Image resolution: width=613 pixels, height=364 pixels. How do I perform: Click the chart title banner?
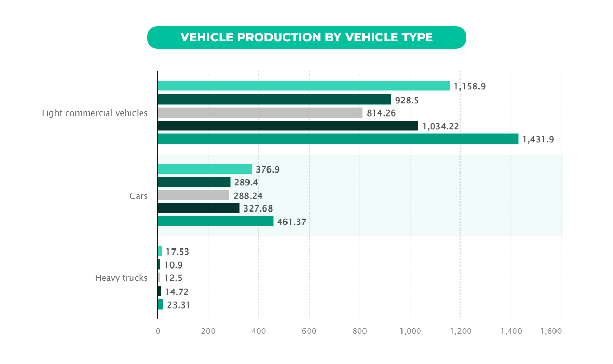[306, 37]
